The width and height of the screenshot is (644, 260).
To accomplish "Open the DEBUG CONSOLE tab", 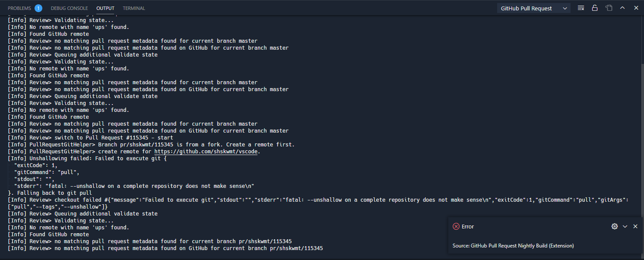I will coord(69,8).
